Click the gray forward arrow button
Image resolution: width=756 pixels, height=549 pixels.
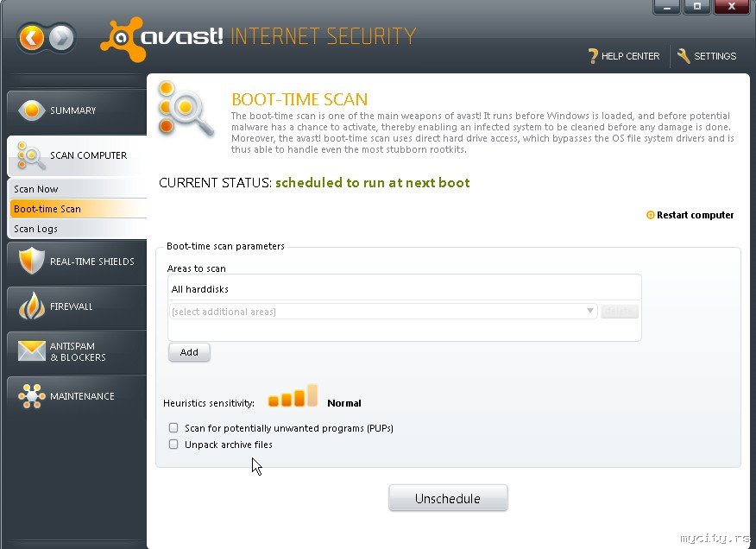[x=61, y=38]
